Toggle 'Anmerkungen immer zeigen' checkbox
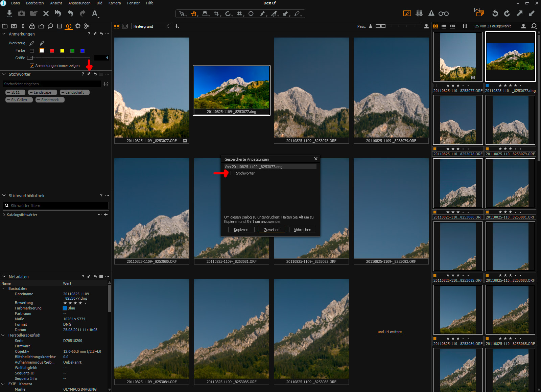 coord(32,66)
